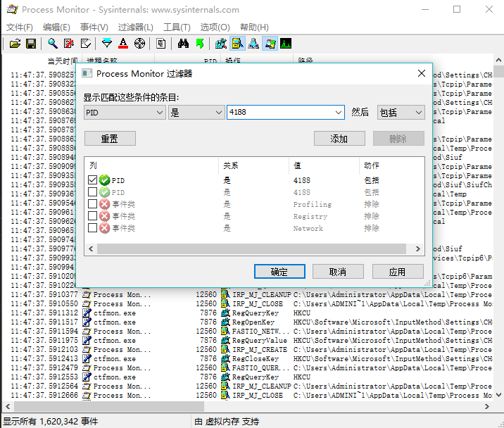
Task: Check the second, disabled PID filter rule
Action: 93,191
